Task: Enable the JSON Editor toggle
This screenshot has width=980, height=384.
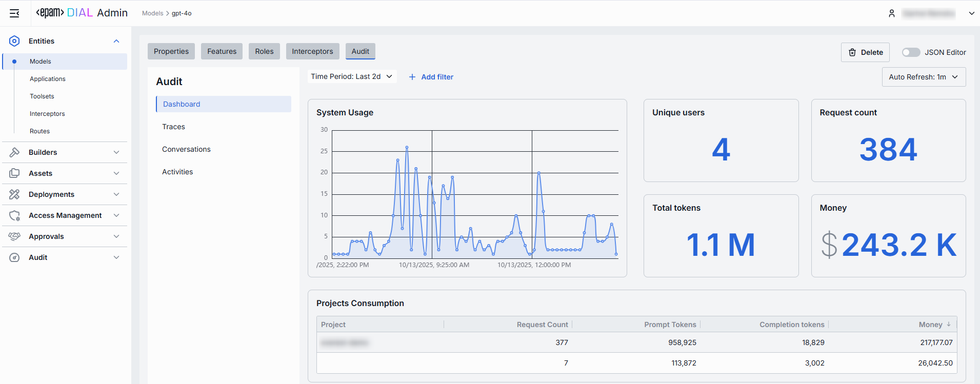Action: tap(911, 52)
